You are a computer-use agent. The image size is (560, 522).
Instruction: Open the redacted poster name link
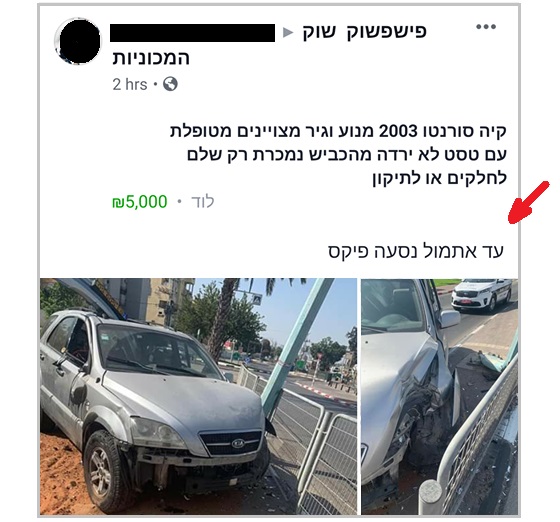(x=192, y=33)
